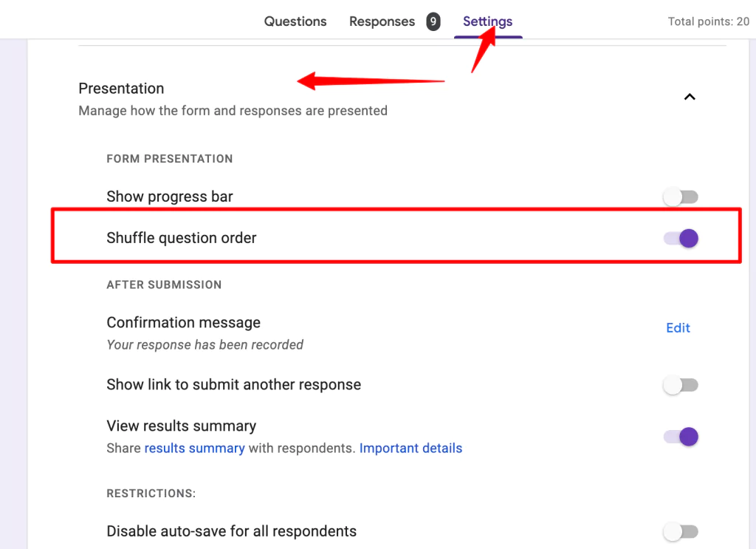The height and width of the screenshot is (549, 756).
Task: Switch to the Responses tab
Action: pos(382,21)
